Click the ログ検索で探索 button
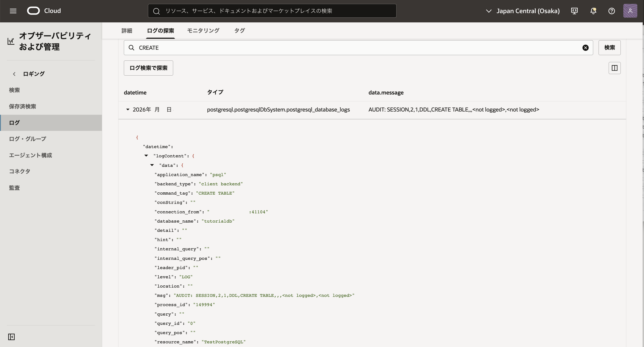The height and width of the screenshot is (347, 644). click(148, 68)
